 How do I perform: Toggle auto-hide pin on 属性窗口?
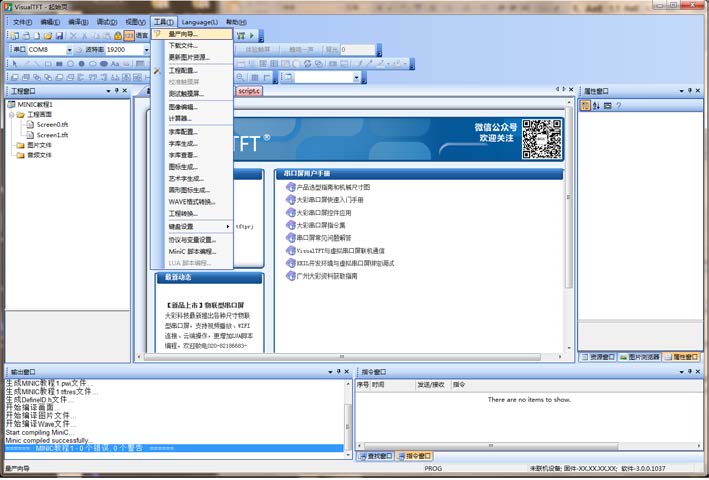coord(690,91)
